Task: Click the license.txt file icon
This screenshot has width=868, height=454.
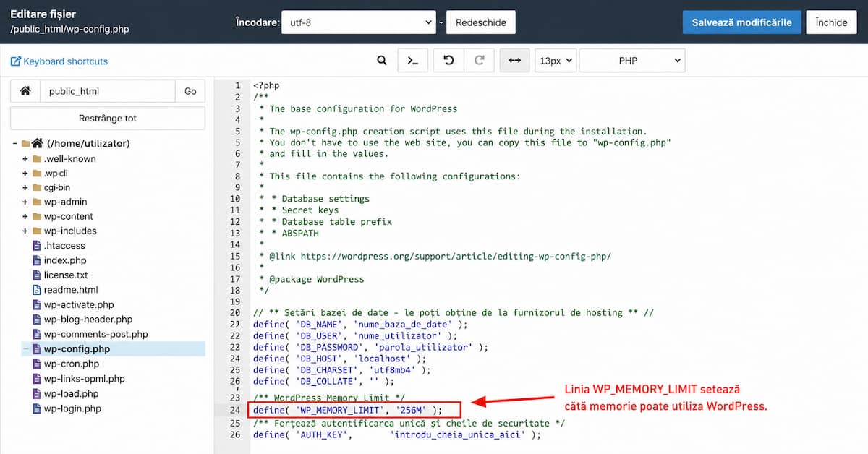Action: coord(37,275)
